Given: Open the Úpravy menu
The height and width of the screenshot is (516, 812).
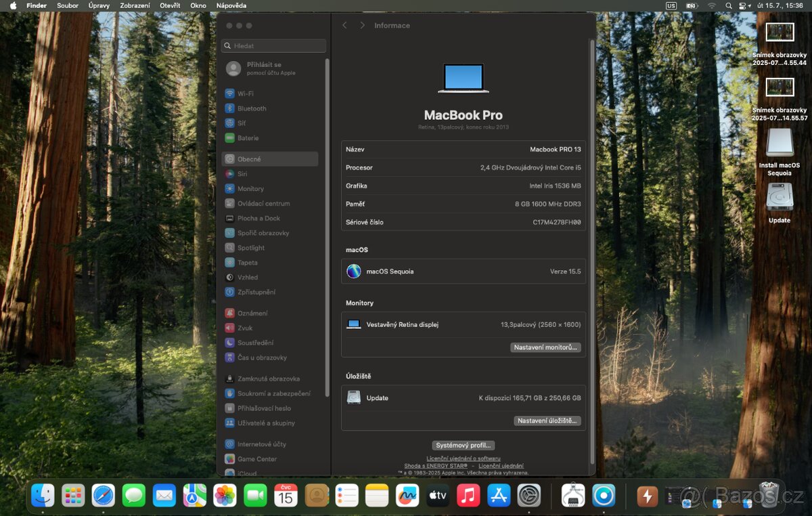Looking at the screenshot, I should [99, 5].
